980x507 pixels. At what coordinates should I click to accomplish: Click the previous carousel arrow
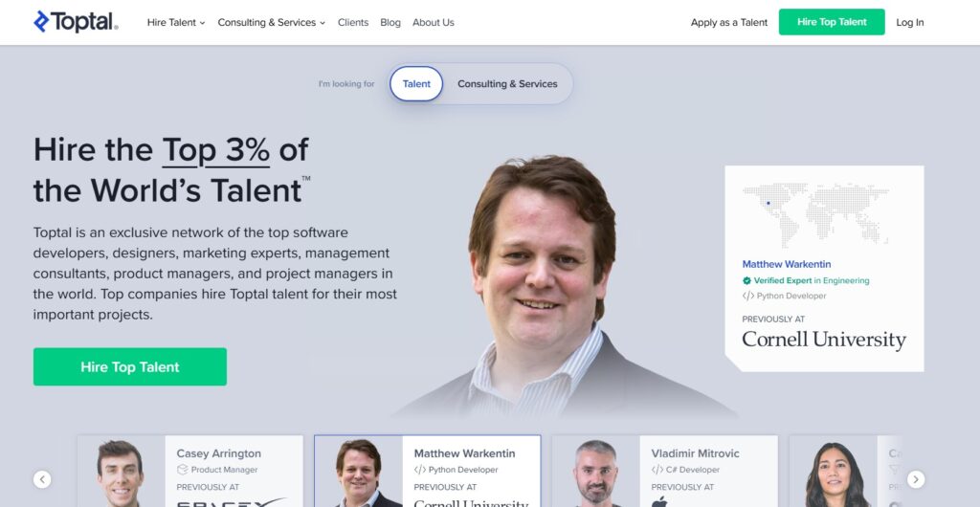pyautogui.click(x=42, y=479)
